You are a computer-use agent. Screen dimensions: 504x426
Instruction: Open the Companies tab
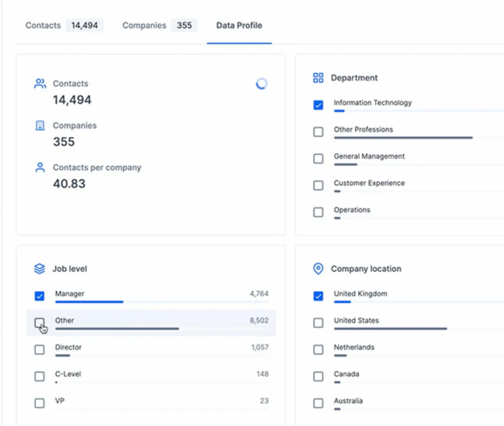point(144,25)
